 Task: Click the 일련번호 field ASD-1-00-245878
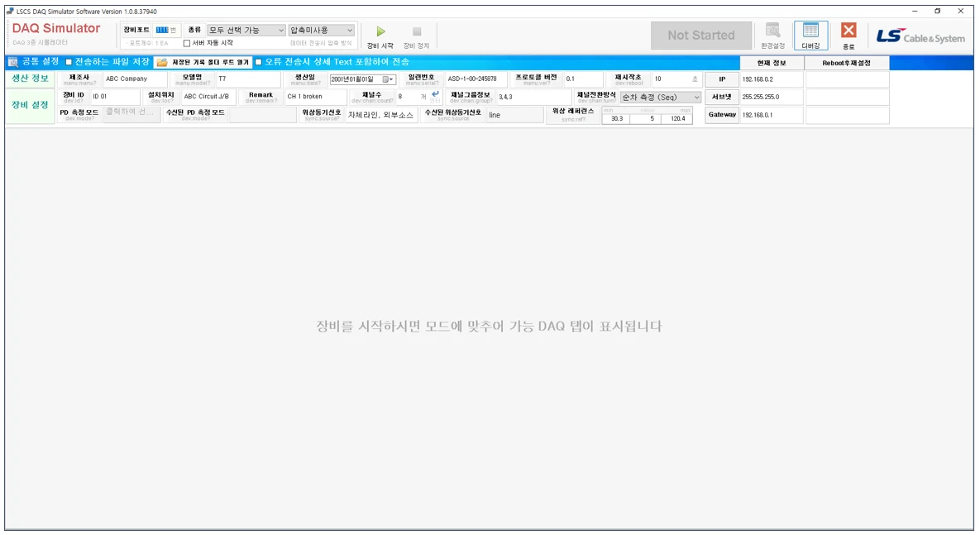click(476, 79)
